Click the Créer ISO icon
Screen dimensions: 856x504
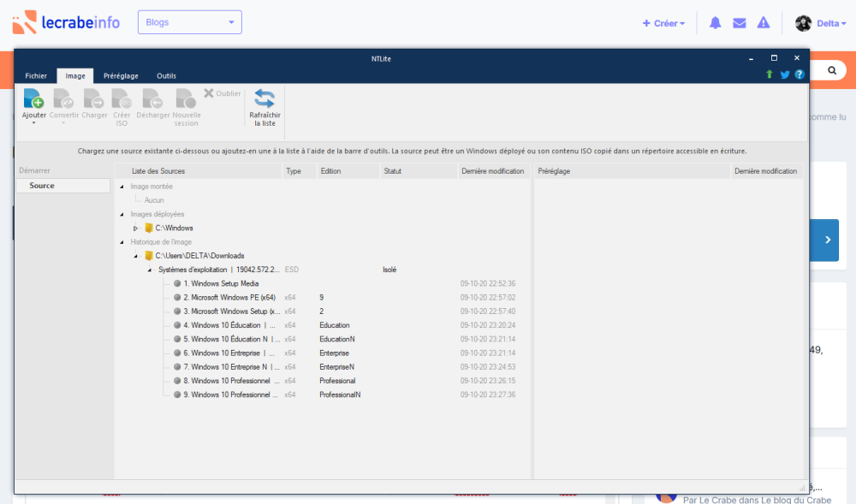pyautogui.click(x=122, y=100)
